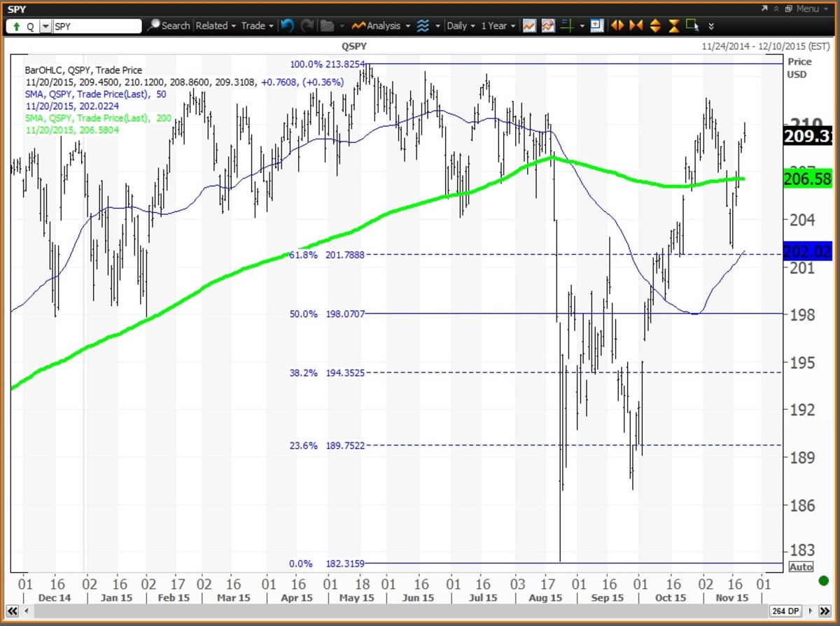Click the grey redo arrow icon
Screen dimensions: 840x626
[307, 26]
